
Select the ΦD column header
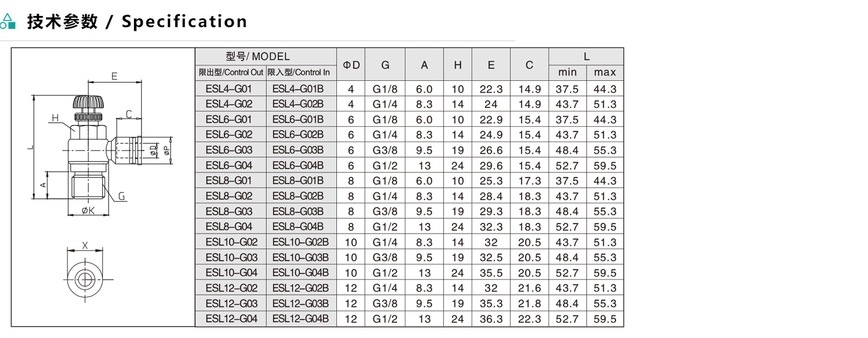coord(351,65)
